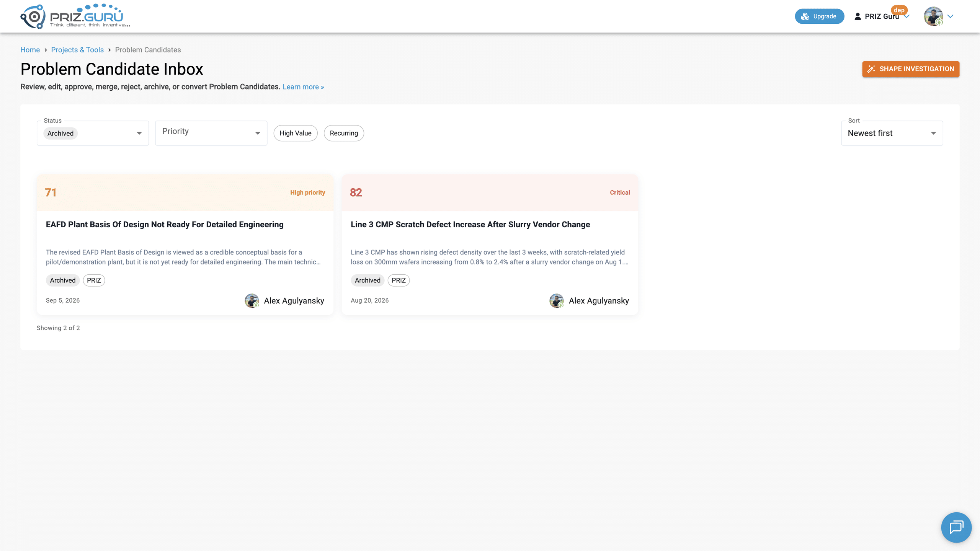Click Archived tag on Line 3 CMP card

367,280
